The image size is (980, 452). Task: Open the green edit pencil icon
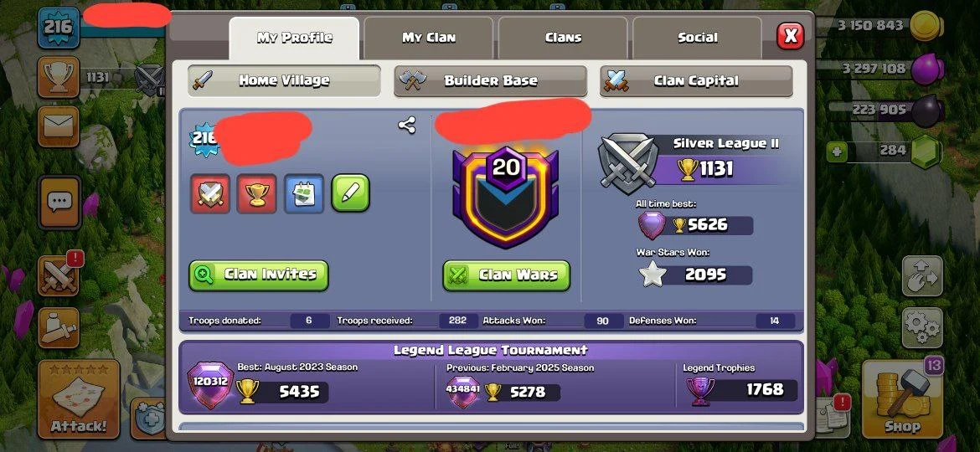pos(351,193)
